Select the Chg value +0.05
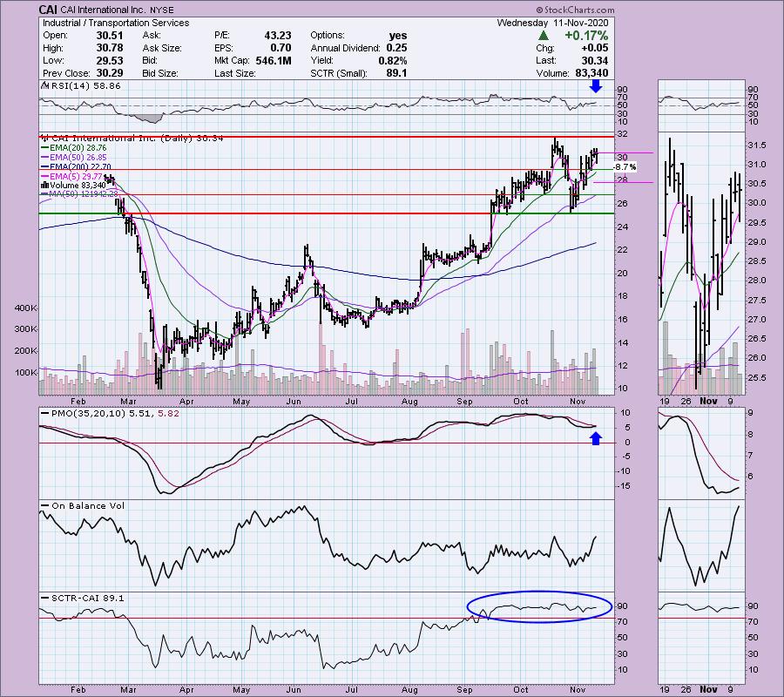This screenshot has height=697, width=784. pyautogui.click(x=594, y=48)
